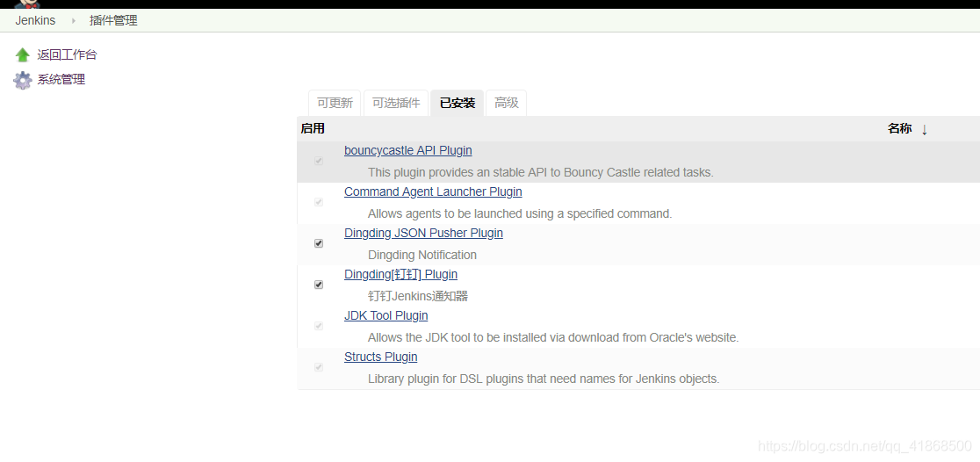Go to the 高级 tab
The width and height of the screenshot is (980, 462).
(x=507, y=103)
